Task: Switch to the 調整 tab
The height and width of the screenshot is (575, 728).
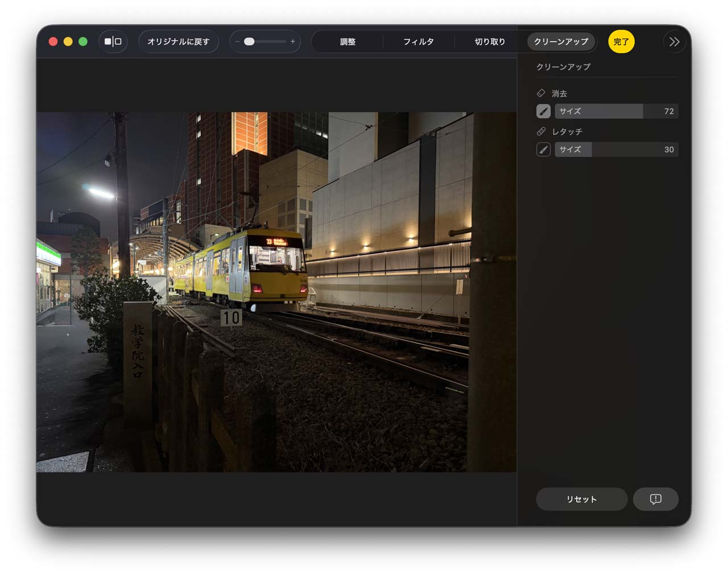Action: click(348, 42)
